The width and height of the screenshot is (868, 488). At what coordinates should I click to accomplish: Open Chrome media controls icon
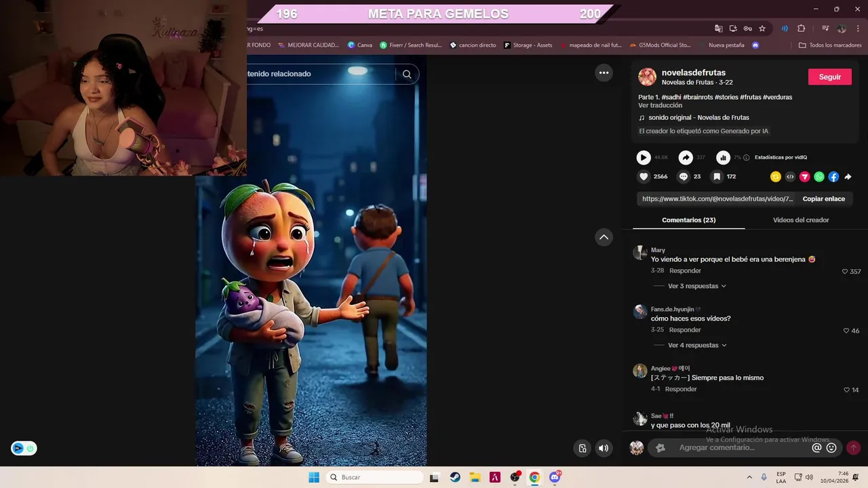[x=825, y=28]
